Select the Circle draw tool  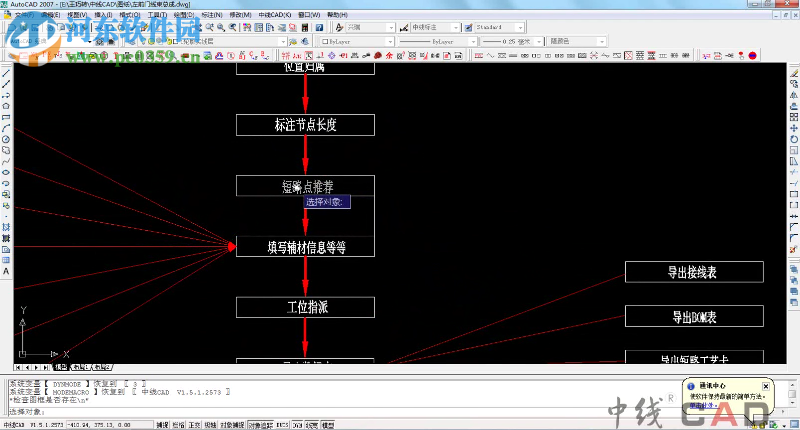coord(6,139)
